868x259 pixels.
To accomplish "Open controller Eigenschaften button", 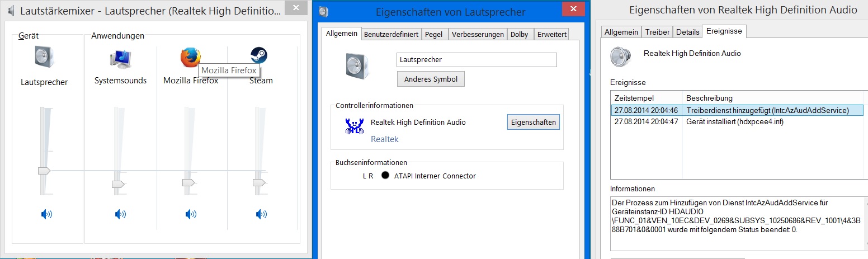I will coord(533,122).
